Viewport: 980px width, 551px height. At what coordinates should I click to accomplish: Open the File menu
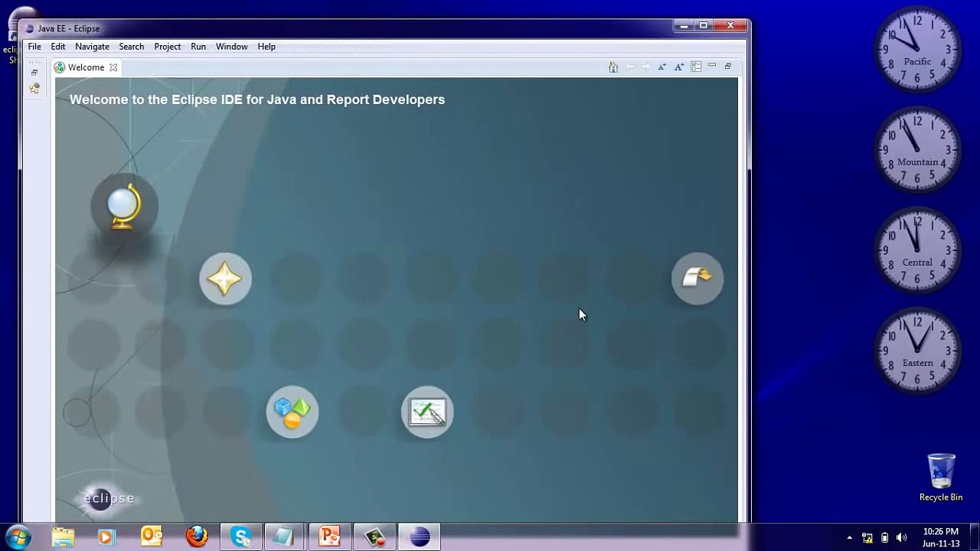pyautogui.click(x=34, y=47)
